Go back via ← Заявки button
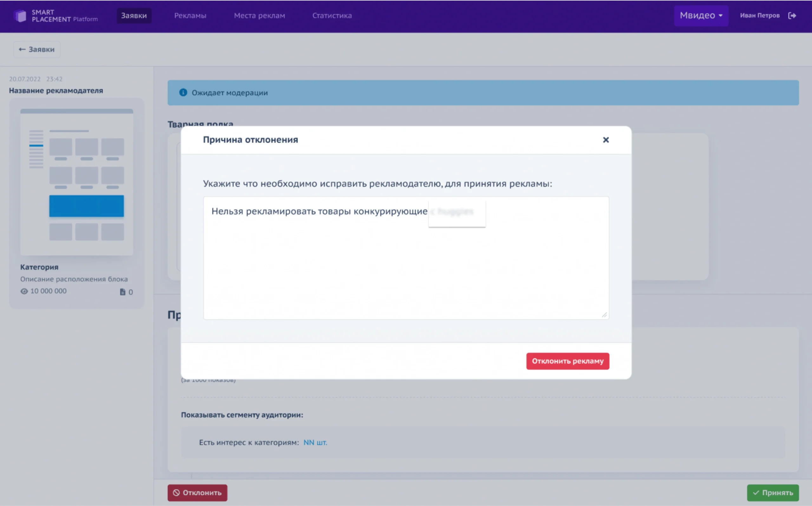 37,49
